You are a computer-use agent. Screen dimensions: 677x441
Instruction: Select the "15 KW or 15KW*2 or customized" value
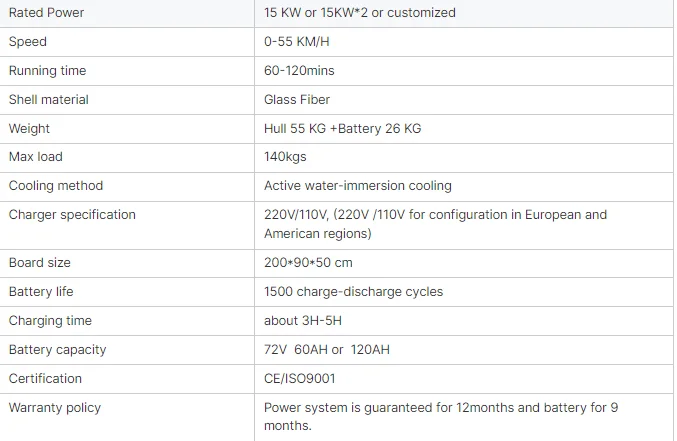pyautogui.click(x=359, y=13)
